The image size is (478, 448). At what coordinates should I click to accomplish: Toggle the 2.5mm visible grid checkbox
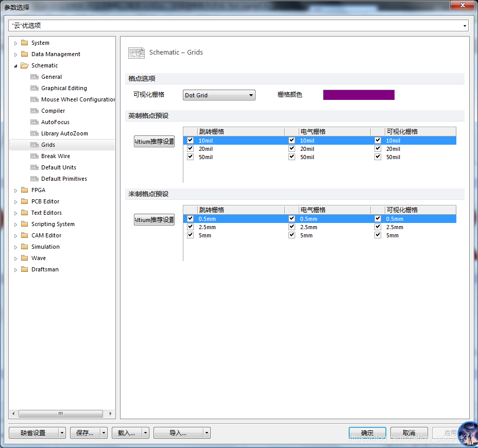point(378,227)
